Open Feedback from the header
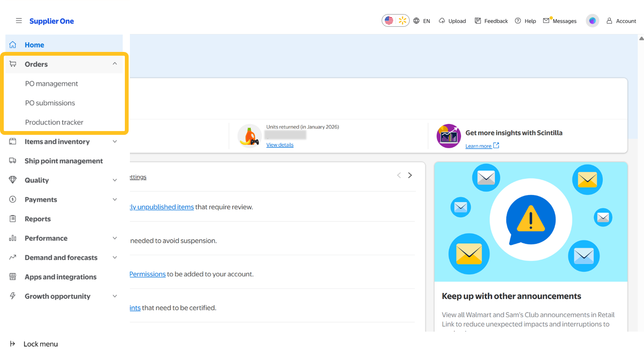The width and height of the screenshot is (644, 353). coord(491,21)
